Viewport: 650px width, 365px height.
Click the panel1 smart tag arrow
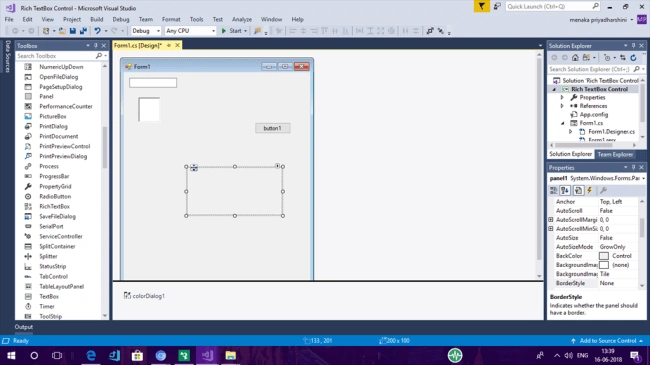pyautogui.click(x=277, y=166)
